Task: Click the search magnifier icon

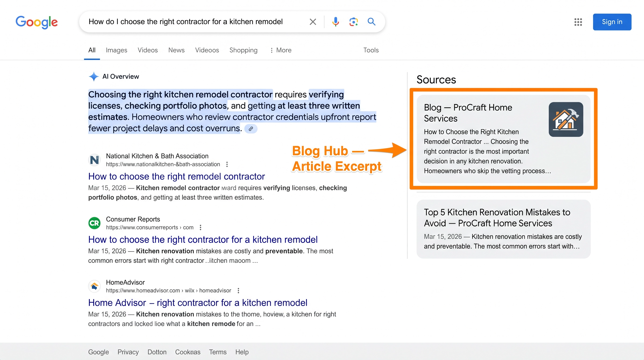Action: [x=372, y=22]
